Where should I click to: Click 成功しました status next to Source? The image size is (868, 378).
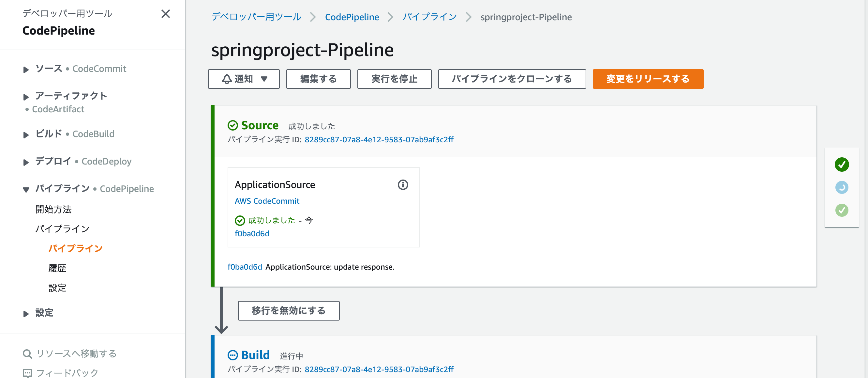[x=312, y=126]
